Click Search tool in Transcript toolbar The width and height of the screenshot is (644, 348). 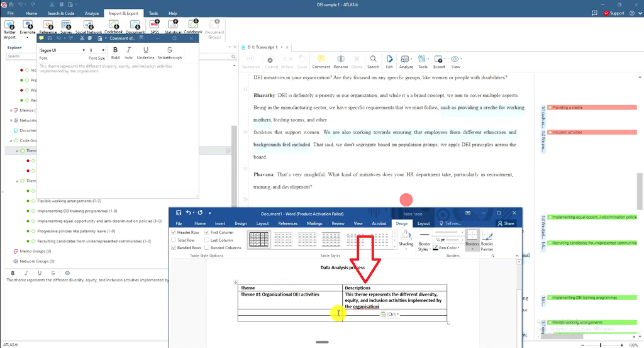pyautogui.click(x=373, y=62)
